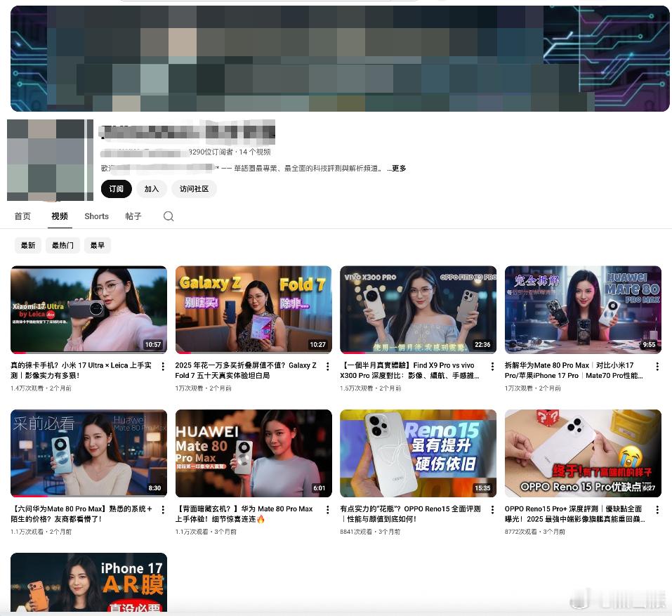Open the iPhone 17 AR膜 thumbnail
The width and height of the screenshot is (672, 616).
pyautogui.click(x=88, y=582)
